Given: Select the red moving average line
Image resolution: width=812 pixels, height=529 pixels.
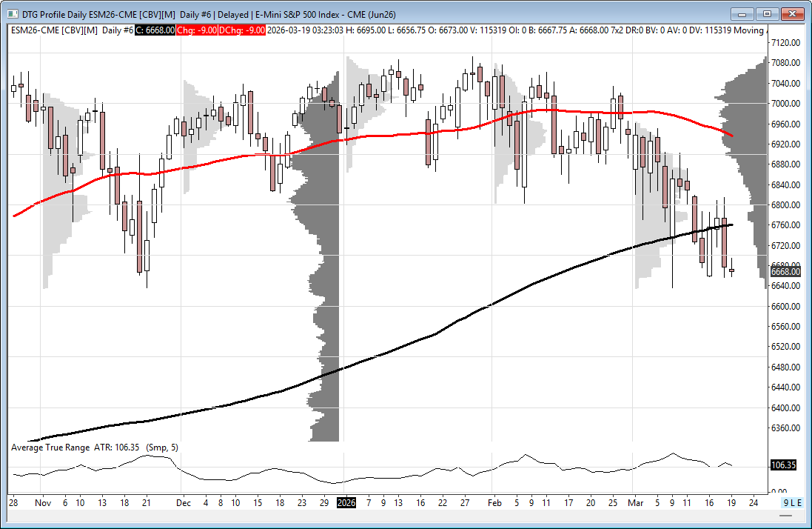Looking at the screenshot, I should click(x=222, y=161).
